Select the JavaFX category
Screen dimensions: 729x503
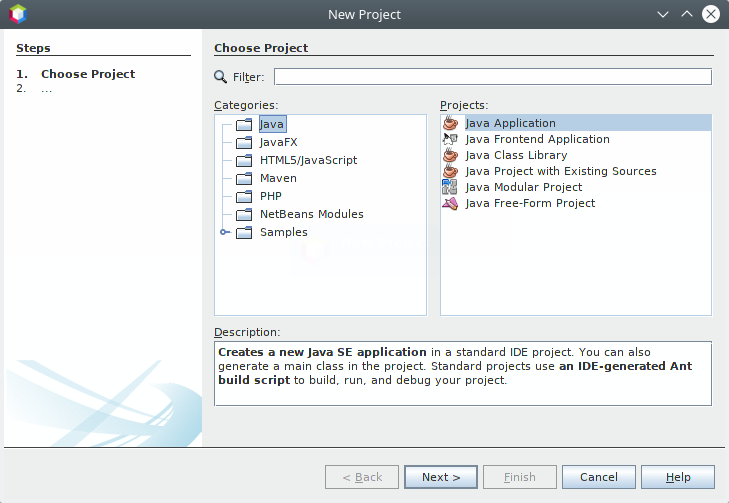coord(278,142)
